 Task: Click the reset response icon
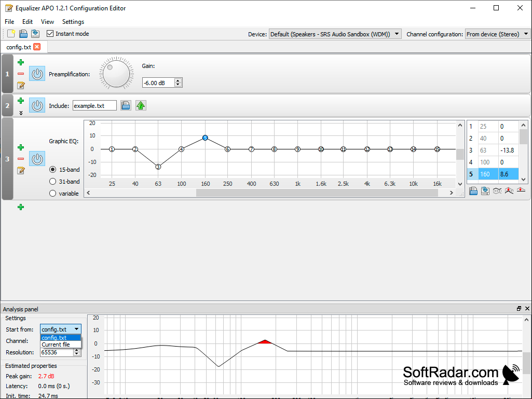click(x=521, y=191)
